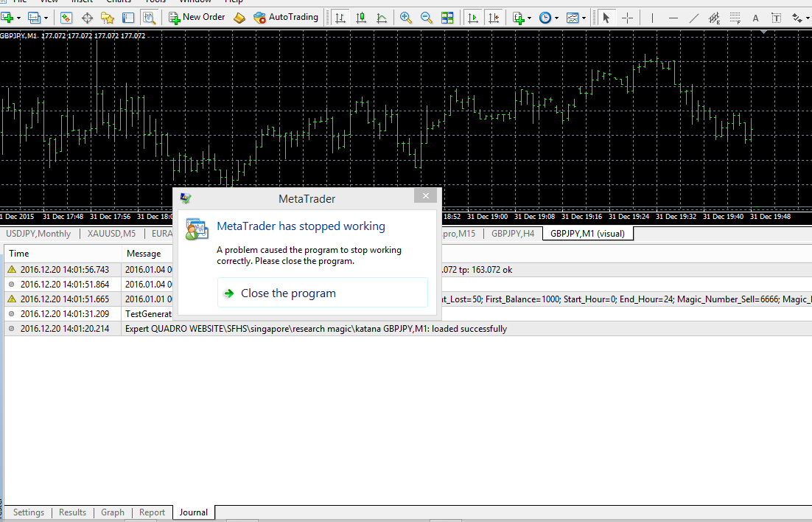Click the MetaTrader dialog title bar icon
Viewport: 812px width, 522px height.
click(186, 198)
